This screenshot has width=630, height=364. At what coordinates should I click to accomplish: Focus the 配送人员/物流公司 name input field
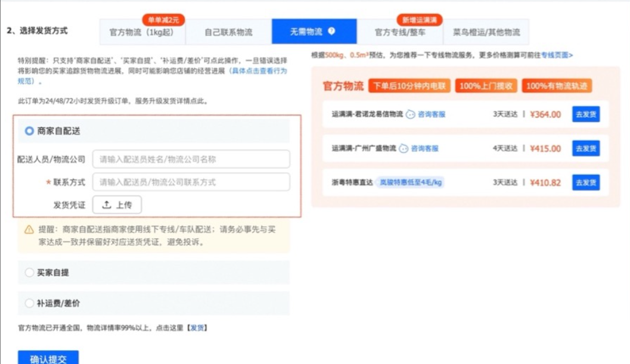coord(191,159)
